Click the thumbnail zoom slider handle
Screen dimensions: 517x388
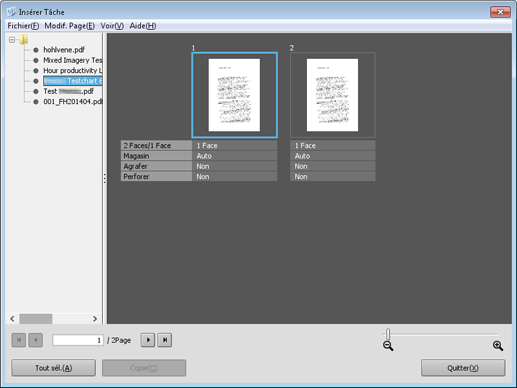[388, 333]
